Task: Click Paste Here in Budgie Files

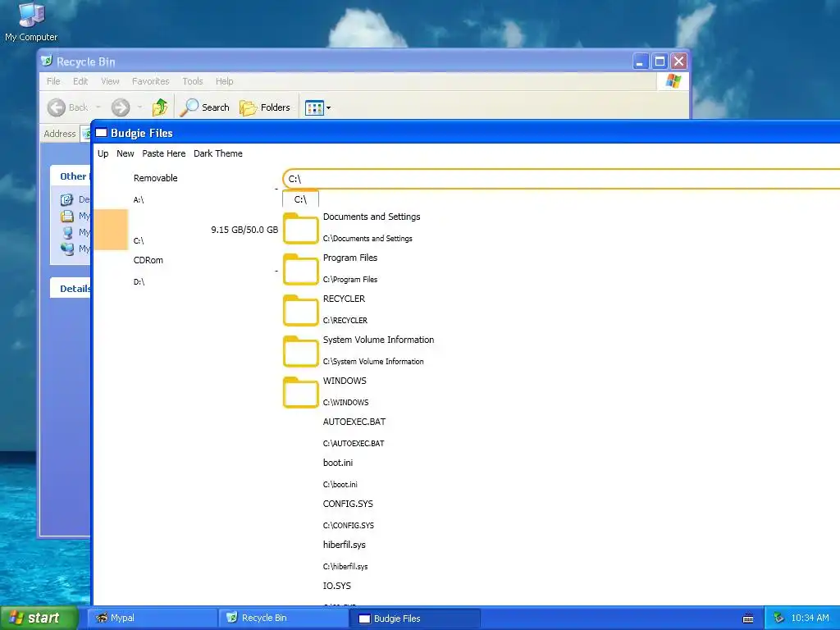Action: point(164,153)
